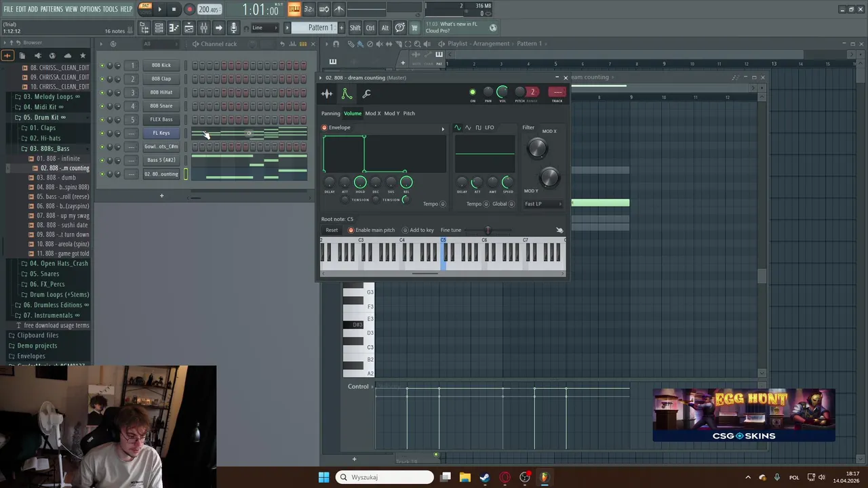Screen dimensions: 868x488
Task: Add a channel with plus button in Channel rack
Action: point(161,196)
